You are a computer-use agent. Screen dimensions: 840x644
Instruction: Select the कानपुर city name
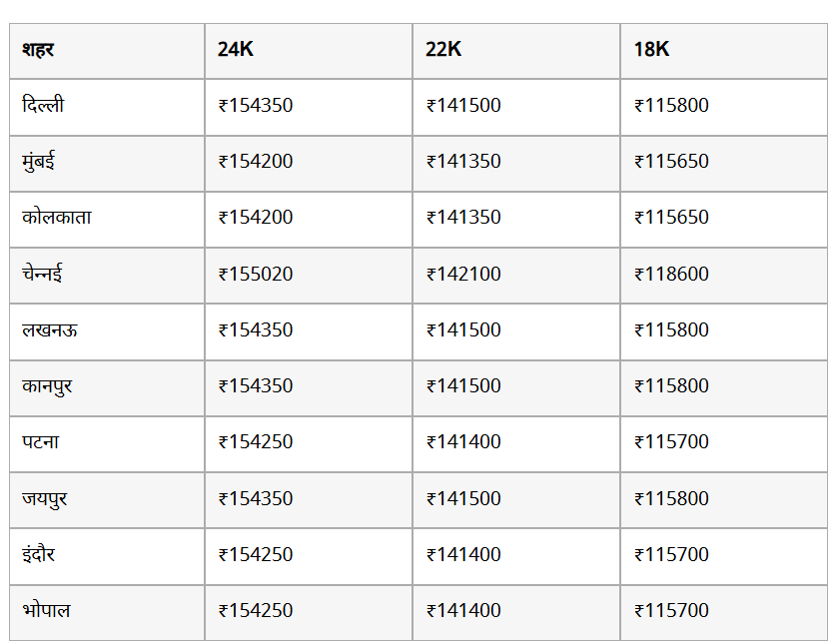point(47,385)
